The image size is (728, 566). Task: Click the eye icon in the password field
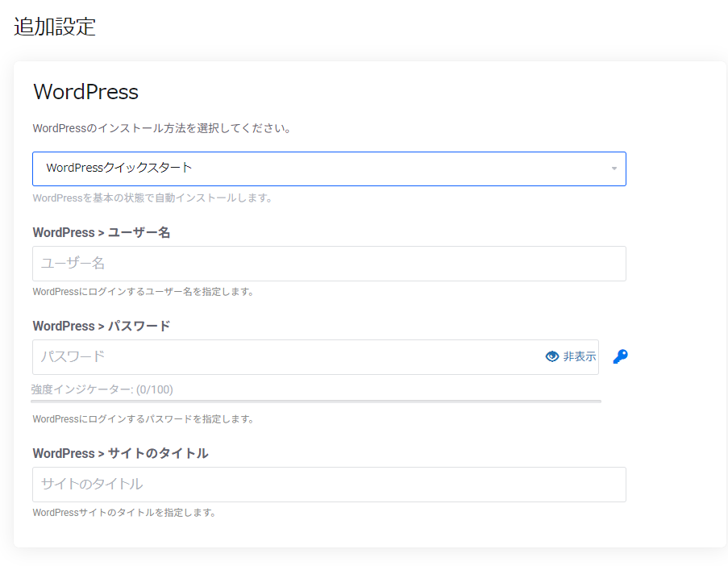coord(552,356)
